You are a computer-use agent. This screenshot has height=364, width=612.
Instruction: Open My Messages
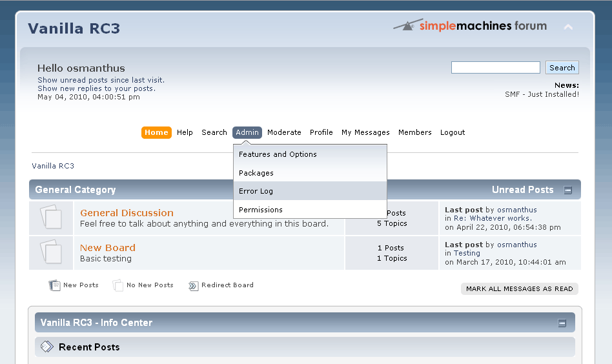pyautogui.click(x=365, y=133)
